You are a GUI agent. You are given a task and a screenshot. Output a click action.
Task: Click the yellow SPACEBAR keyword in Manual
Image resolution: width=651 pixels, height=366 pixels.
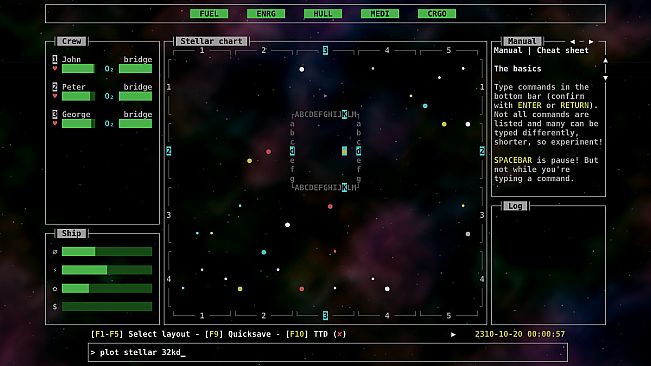click(513, 160)
